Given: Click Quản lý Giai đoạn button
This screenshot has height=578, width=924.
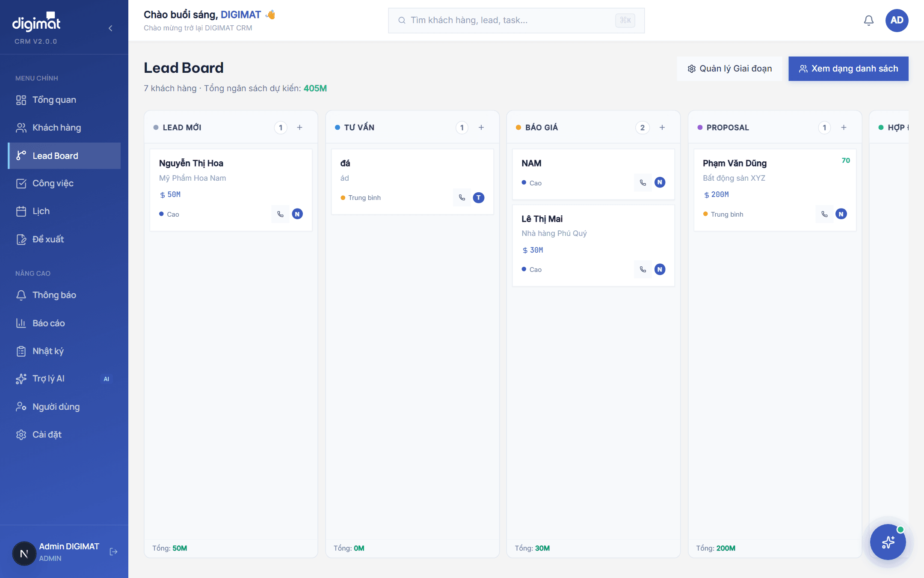Looking at the screenshot, I should 729,69.
